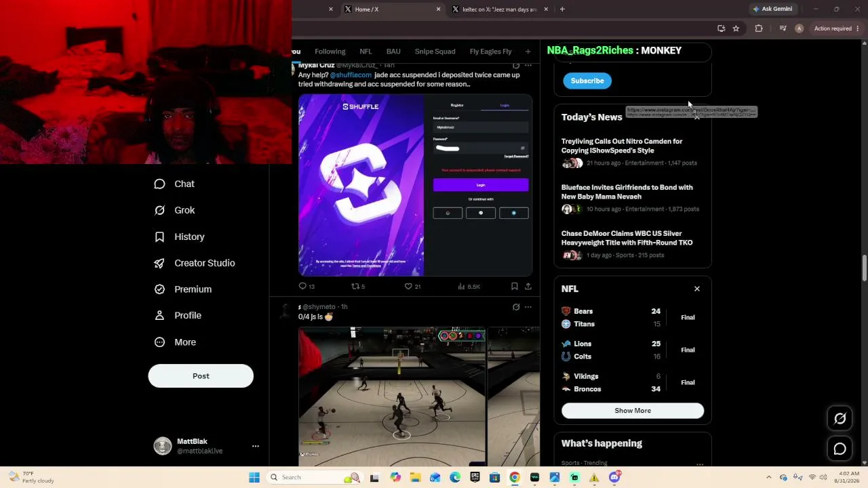Screen dimensions: 868x488
Task: Open Epic Games Launcher in taskbar
Action: 475,477
